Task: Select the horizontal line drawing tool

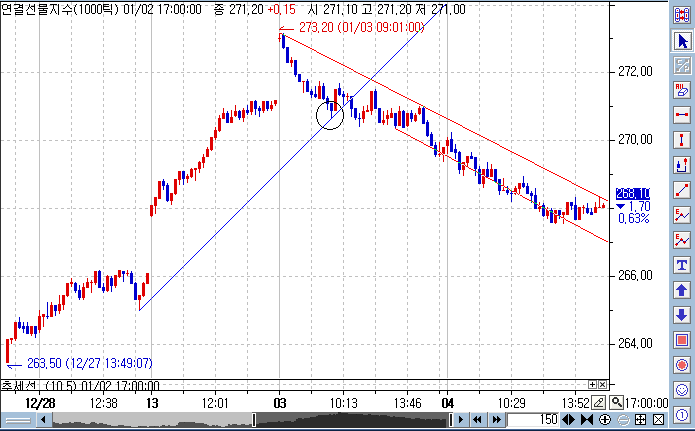Action: pyautogui.click(x=682, y=115)
